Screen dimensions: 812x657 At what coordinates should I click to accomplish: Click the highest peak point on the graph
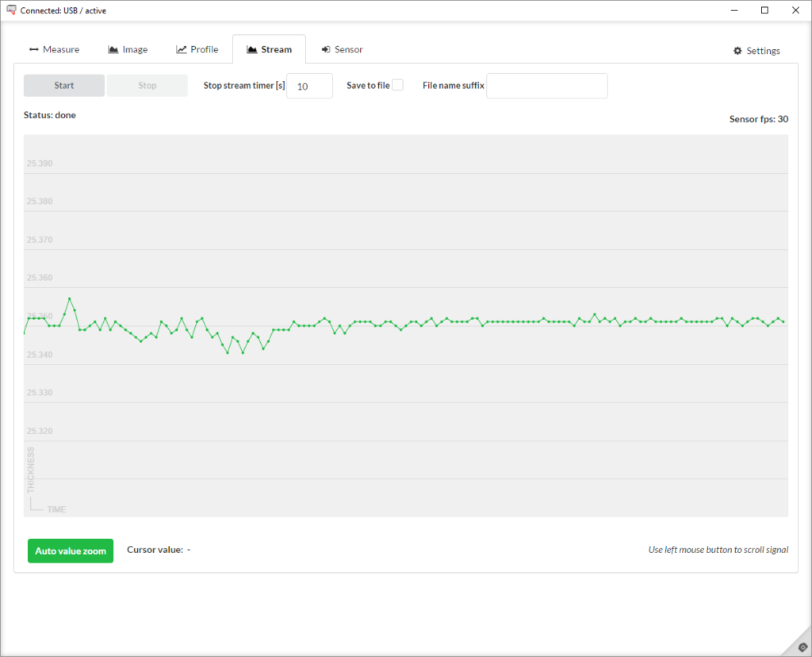[x=70, y=299]
